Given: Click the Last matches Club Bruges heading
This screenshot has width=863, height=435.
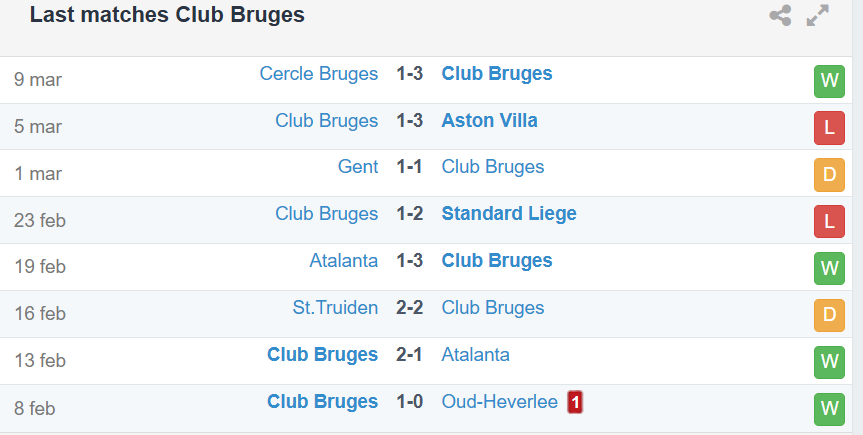Looking at the screenshot, I should (167, 15).
